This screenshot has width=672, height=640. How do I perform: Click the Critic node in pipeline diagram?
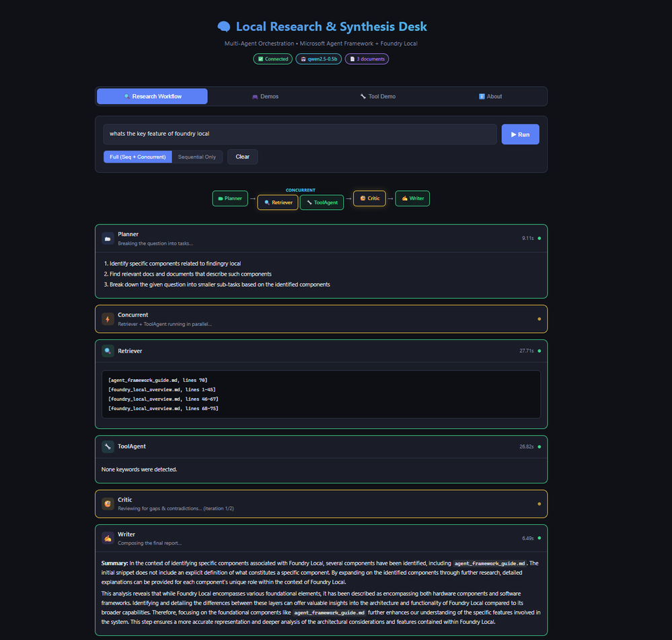(369, 198)
